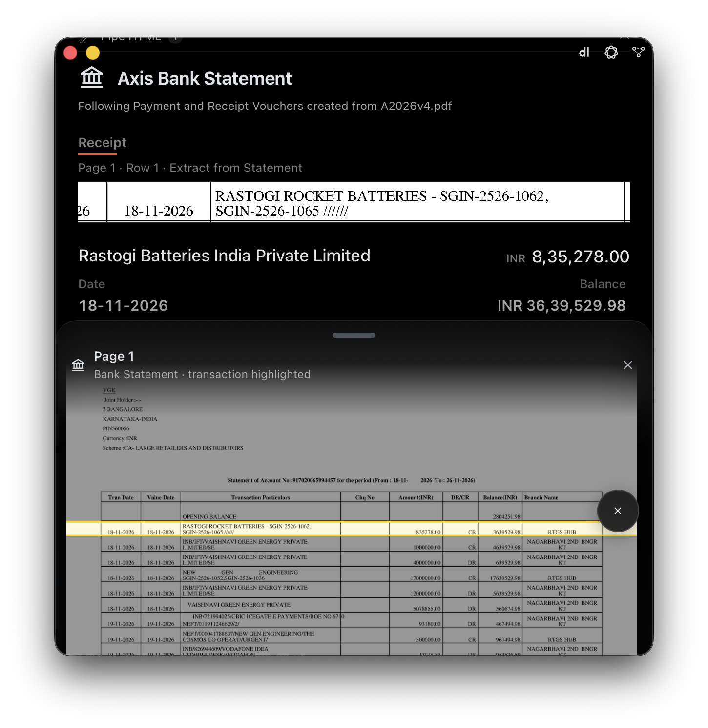
Task: Click the 'Axis Bank Statement' title
Action: click(205, 79)
